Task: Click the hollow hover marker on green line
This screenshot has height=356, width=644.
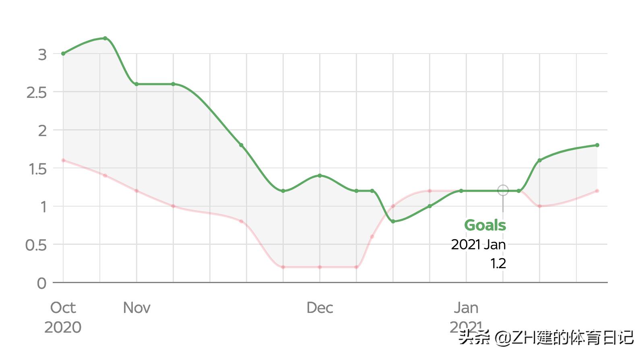Action: click(x=503, y=190)
